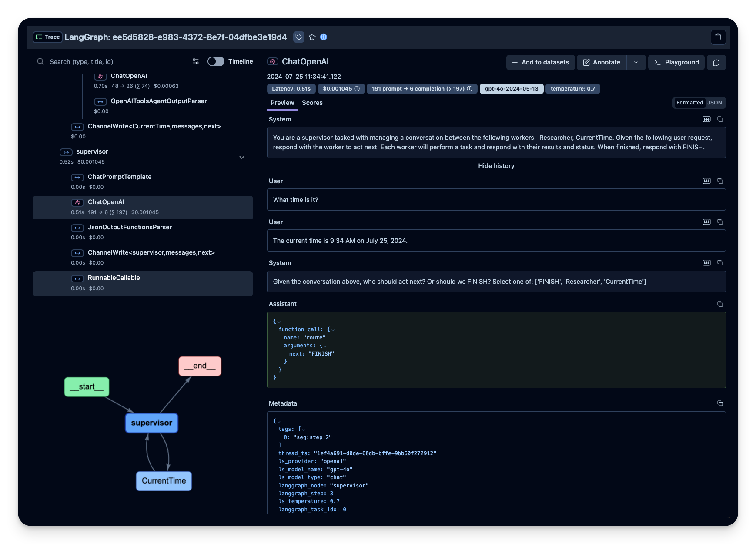Star this trace as a favorite
Viewport: 756px width, 544px height.
point(312,37)
